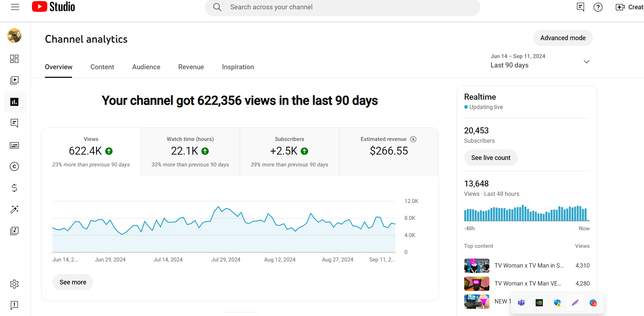Open Comments section in sidebar
Screen dimensions: 644x316
click(14, 123)
